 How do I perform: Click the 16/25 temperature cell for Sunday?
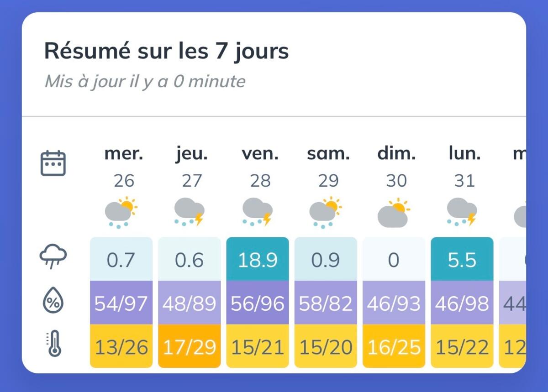[394, 346]
